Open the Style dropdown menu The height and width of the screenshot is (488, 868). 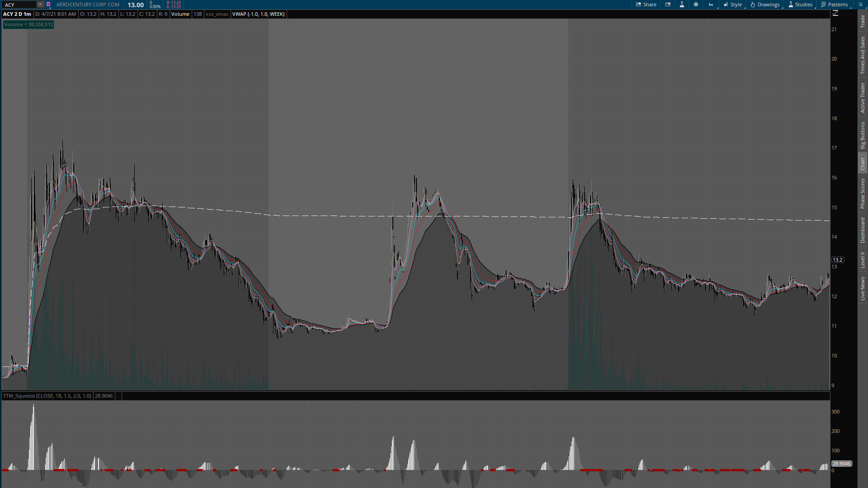click(x=733, y=5)
